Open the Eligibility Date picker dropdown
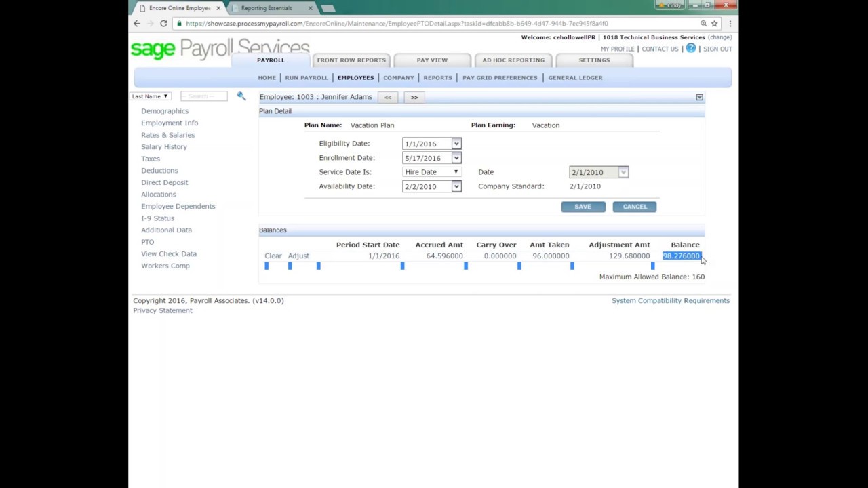 click(456, 144)
